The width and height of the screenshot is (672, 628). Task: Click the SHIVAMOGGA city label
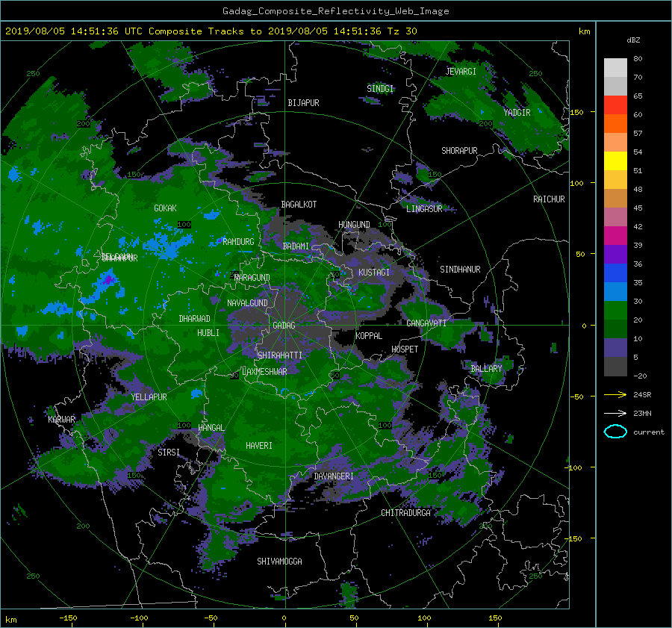279,561
